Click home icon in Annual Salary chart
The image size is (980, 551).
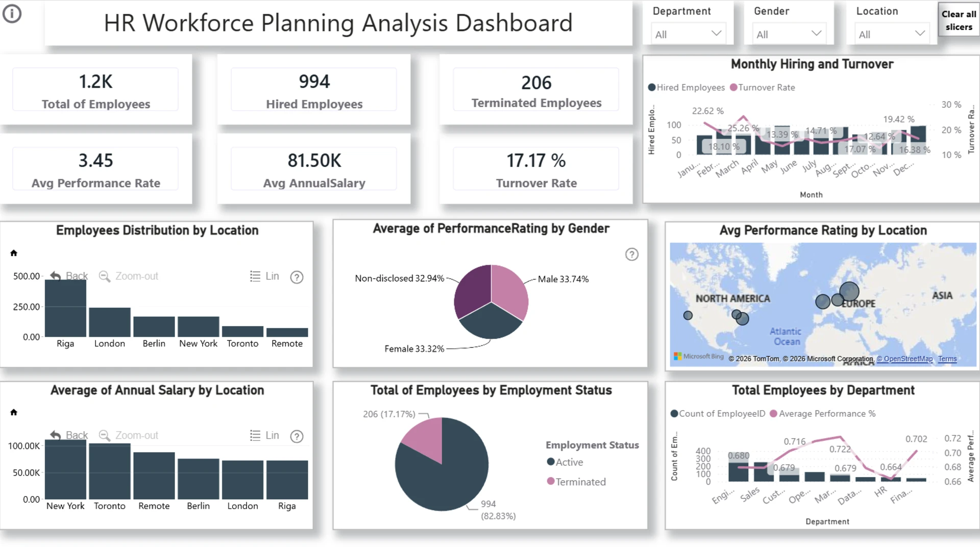point(14,412)
